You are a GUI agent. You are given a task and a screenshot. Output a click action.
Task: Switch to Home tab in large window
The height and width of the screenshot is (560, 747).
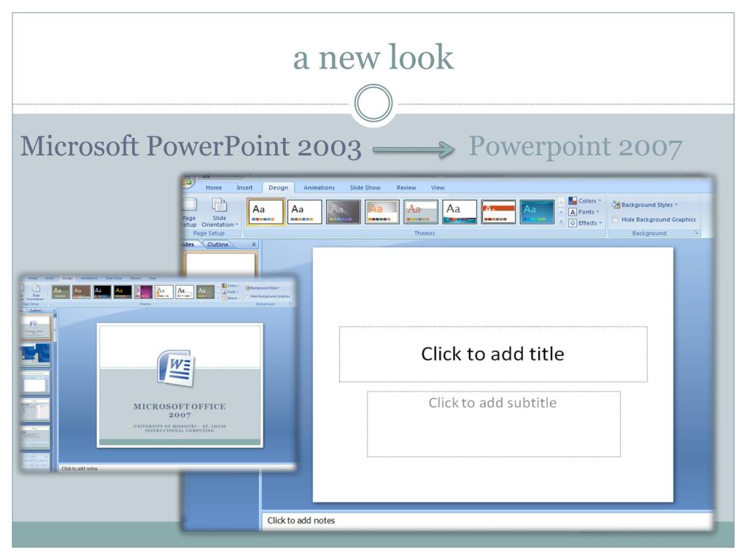point(214,187)
